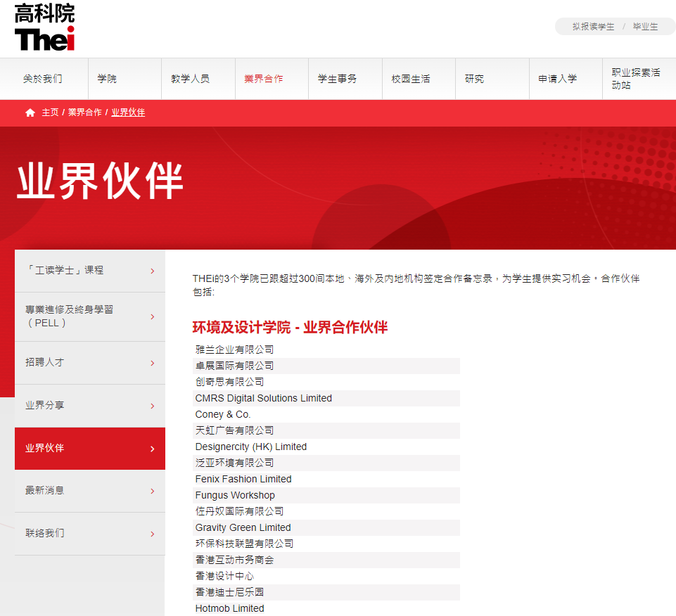Click the home icon in breadcrumb

pos(30,113)
